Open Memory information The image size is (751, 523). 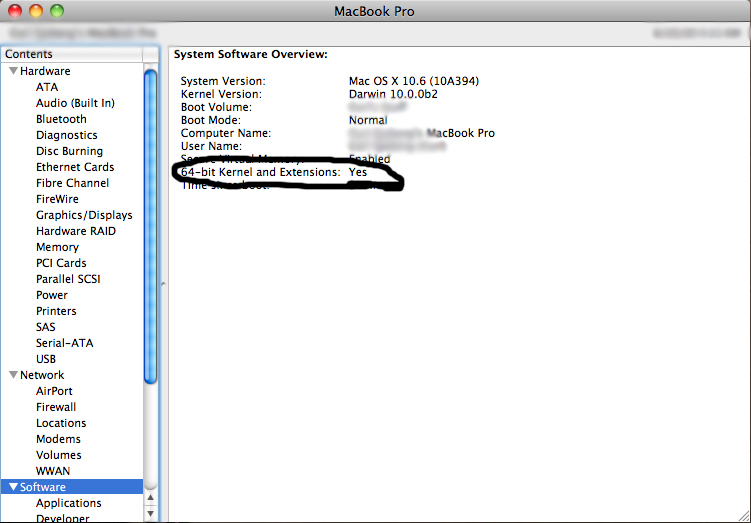pos(57,247)
